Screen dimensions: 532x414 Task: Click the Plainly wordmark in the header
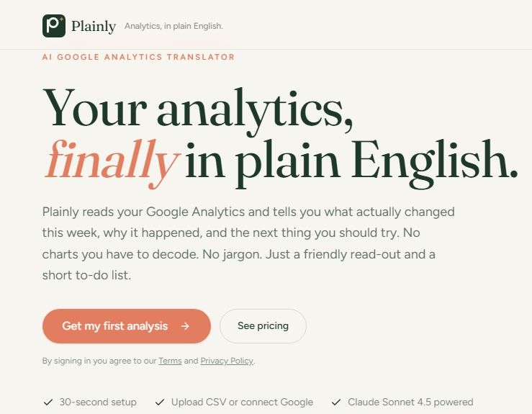point(94,26)
